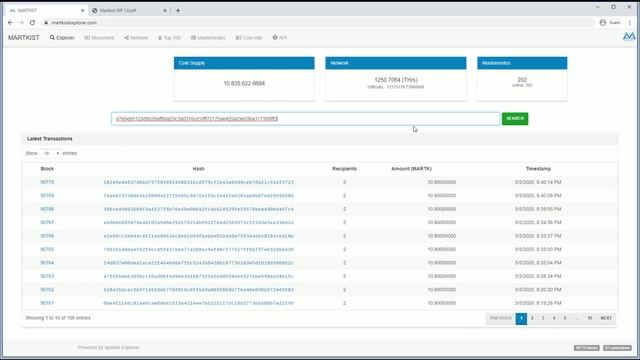Open block 90764 link
The image size is (640, 360).
coord(47,263)
